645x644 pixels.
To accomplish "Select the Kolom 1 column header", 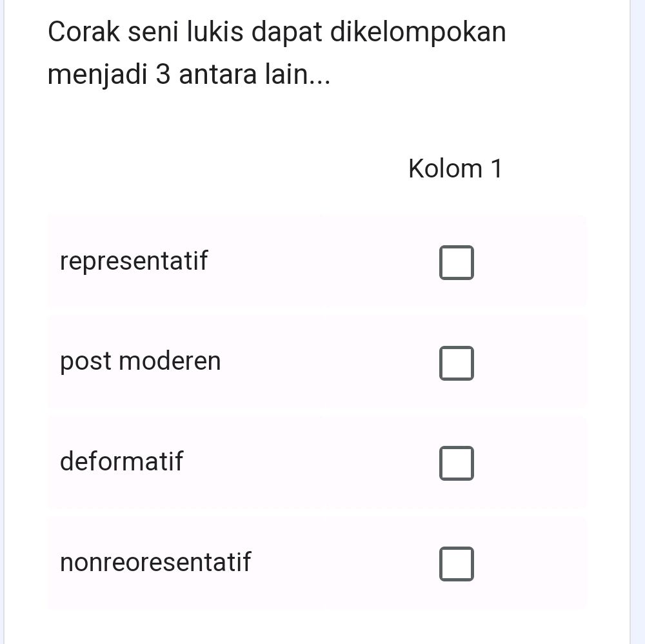I will point(455,168).
